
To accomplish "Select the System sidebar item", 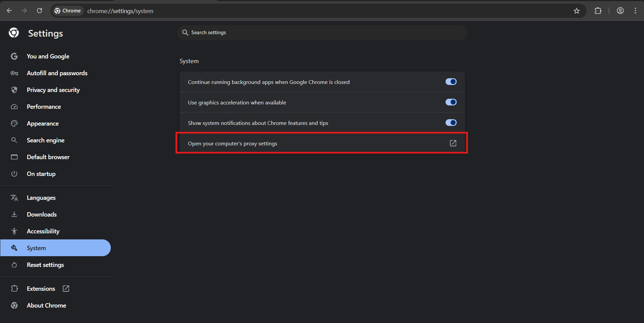I will coord(55,248).
